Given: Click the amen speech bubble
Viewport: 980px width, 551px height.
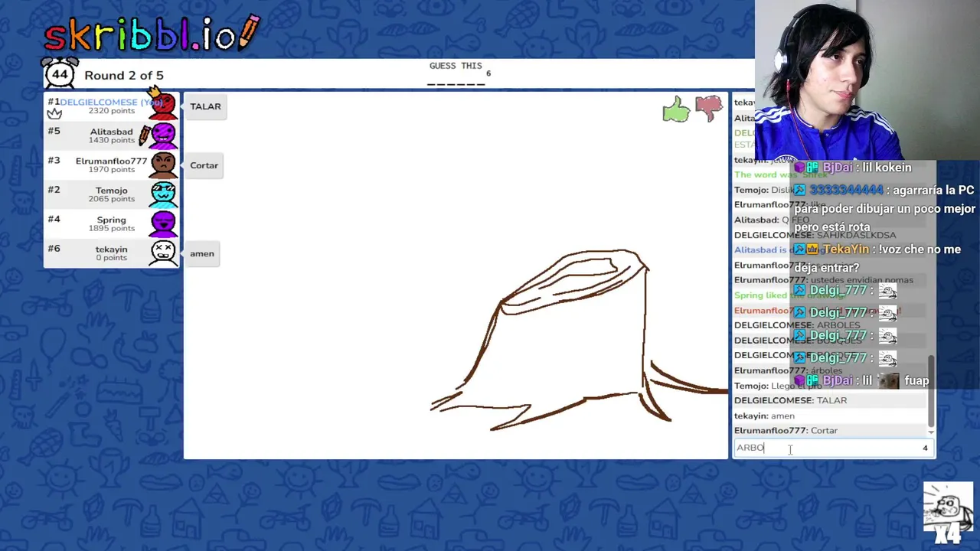Looking at the screenshot, I should [202, 253].
